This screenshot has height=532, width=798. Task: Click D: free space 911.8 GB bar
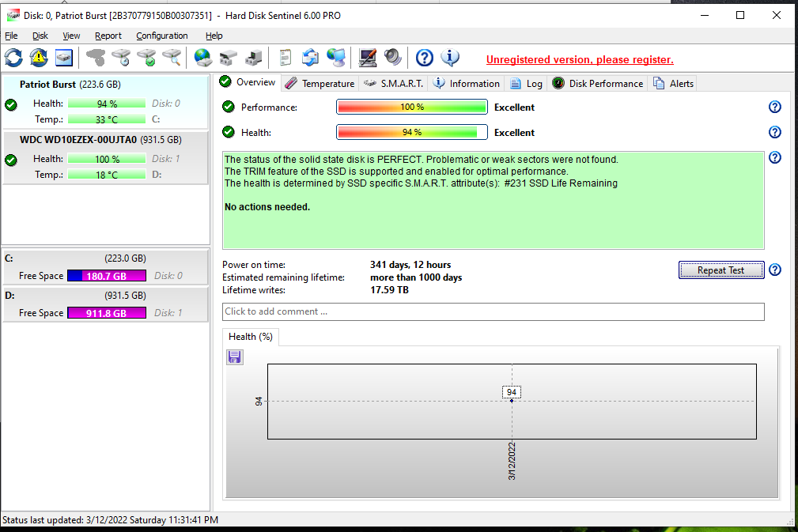click(x=107, y=313)
